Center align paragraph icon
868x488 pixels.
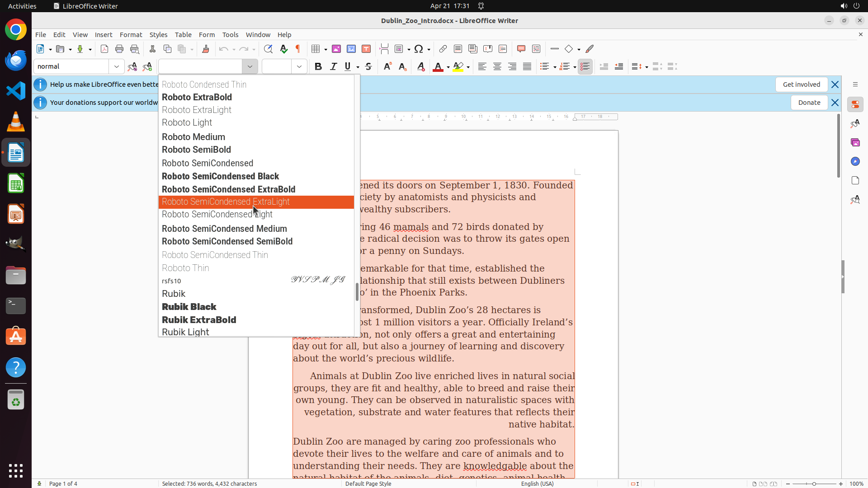(x=497, y=66)
